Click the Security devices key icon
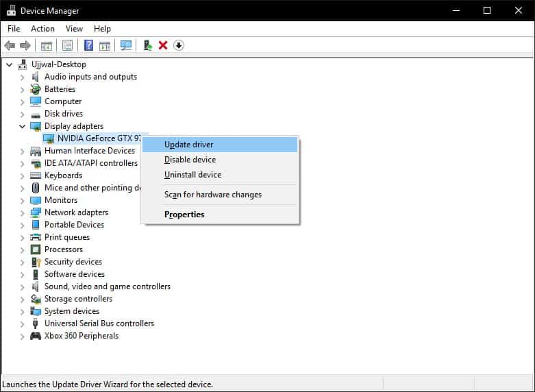Screen dimensions: 535x392 tap(36, 262)
